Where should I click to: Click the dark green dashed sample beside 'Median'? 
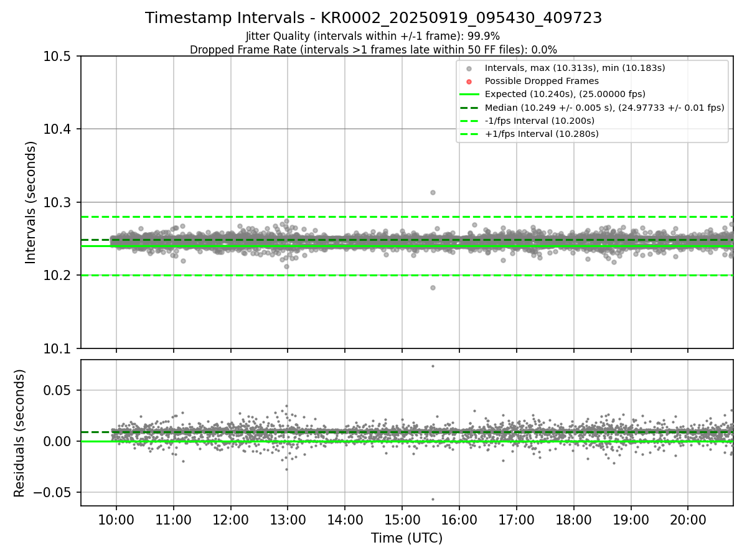click(x=469, y=107)
